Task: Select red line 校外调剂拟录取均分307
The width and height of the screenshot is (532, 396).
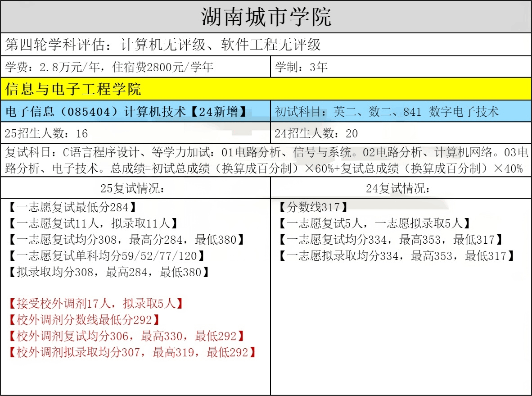Action: pos(132,352)
